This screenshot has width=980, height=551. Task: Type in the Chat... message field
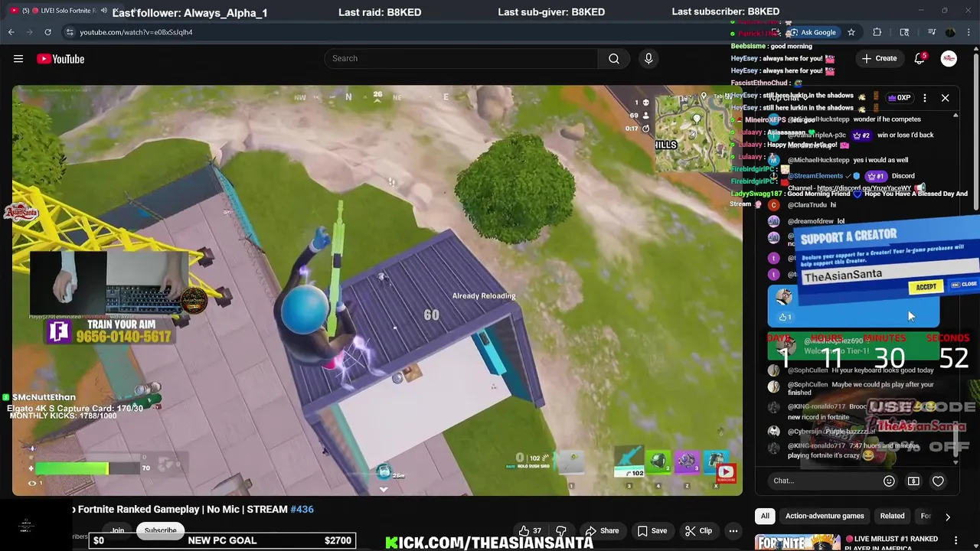pyautogui.click(x=823, y=481)
